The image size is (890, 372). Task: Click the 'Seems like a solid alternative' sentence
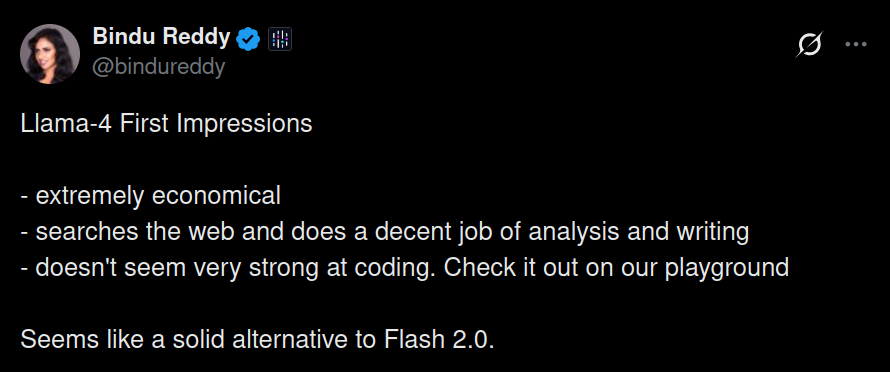point(257,340)
